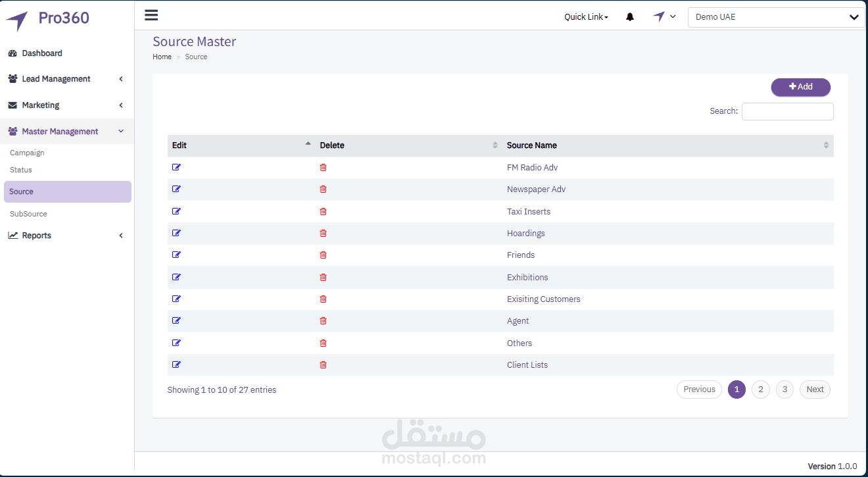Click the edit icon for Agent
The height and width of the screenshot is (477, 868).
tap(176, 320)
